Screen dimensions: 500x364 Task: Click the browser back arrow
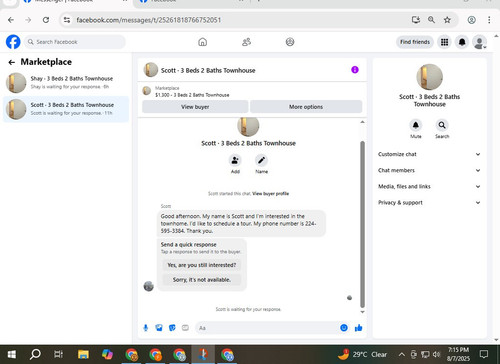tap(11, 20)
